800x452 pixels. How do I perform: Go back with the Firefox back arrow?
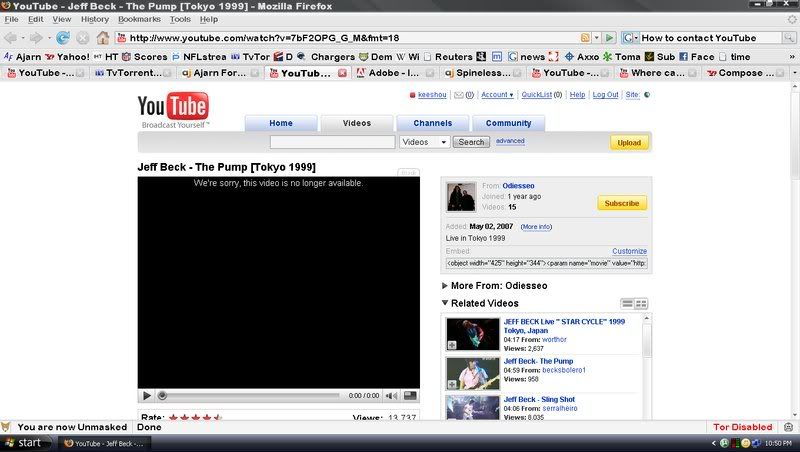tap(10, 38)
